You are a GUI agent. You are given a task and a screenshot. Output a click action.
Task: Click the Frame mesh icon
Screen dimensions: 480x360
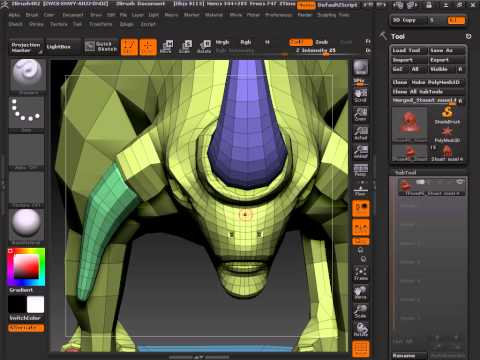[360, 273]
